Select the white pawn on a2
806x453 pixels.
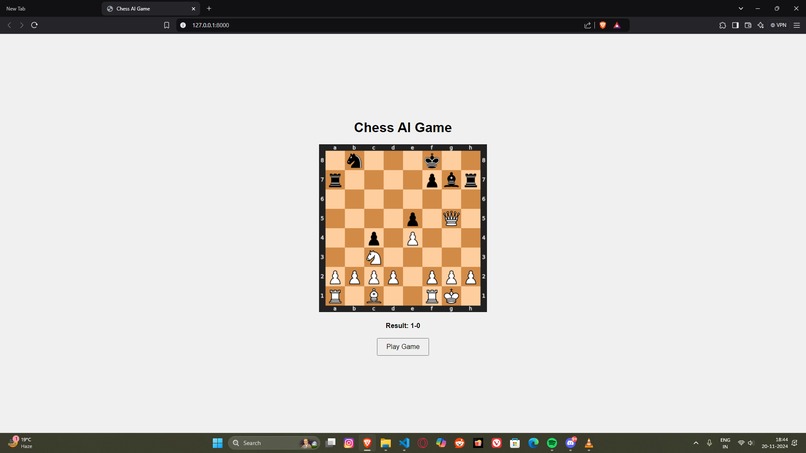tap(335, 277)
